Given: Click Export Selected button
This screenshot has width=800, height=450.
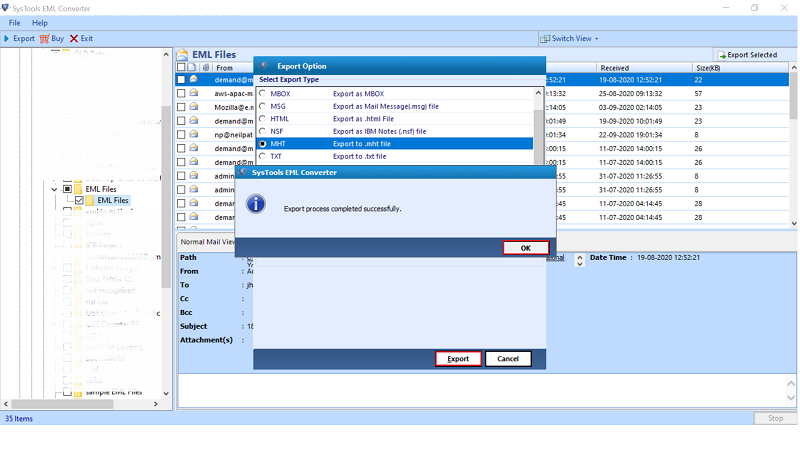Looking at the screenshot, I should click(x=748, y=55).
